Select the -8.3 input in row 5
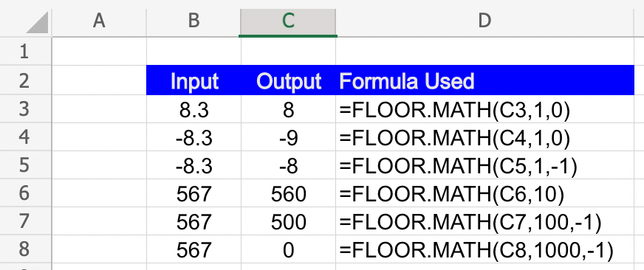 pos(193,165)
